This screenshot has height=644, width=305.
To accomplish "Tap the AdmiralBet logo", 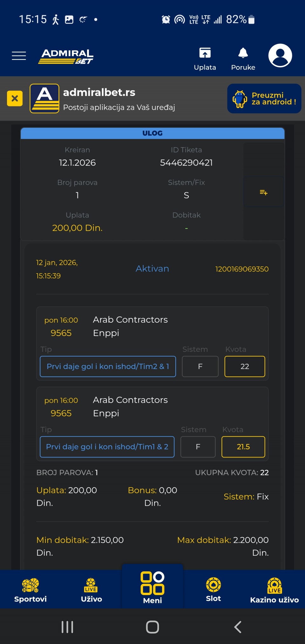I will tap(66, 56).
